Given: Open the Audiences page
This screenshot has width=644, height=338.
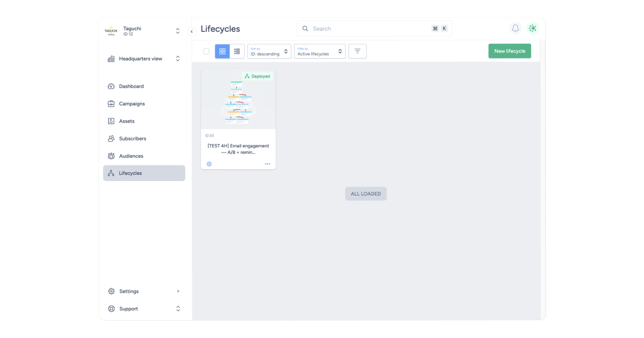Looking at the screenshot, I should tap(144, 156).
